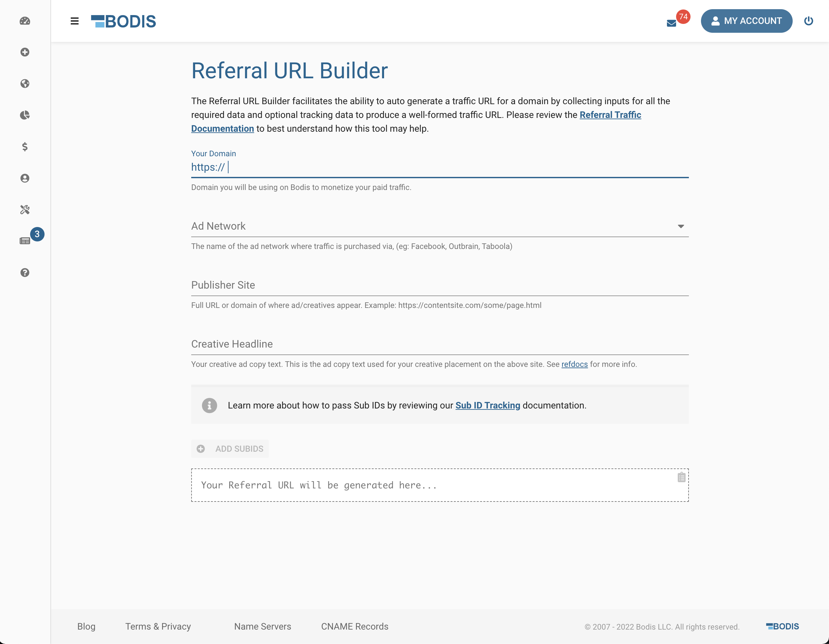Open MY ACCOUNT
This screenshot has height=644, width=829.
click(x=746, y=21)
